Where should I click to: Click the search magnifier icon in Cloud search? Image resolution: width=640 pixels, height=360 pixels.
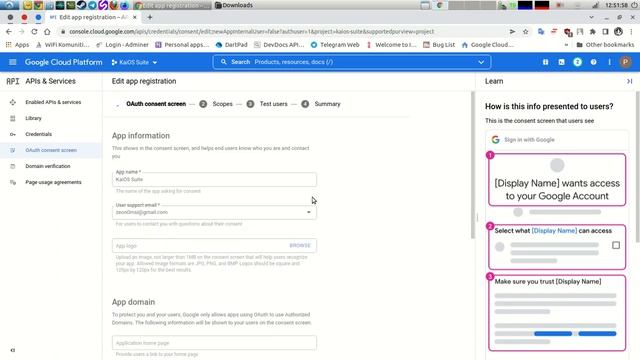[223, 62]
